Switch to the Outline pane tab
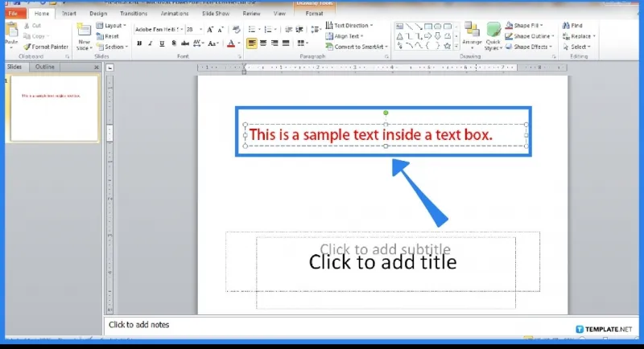This screenshot has width=644, height=349. point(45,67)
